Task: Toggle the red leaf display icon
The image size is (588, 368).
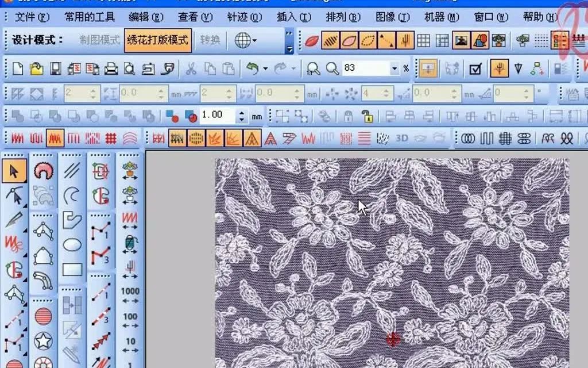Action: coord(312,40)
